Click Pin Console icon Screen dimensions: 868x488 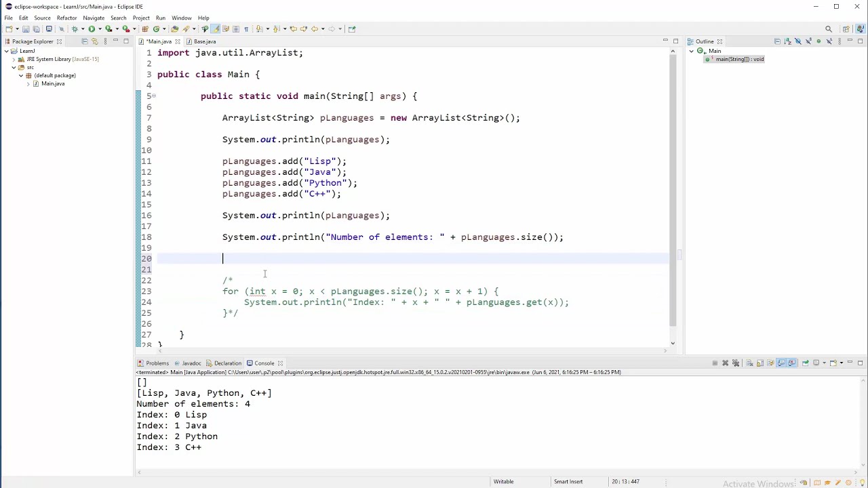pyautogui.click(x=806, y=363)
